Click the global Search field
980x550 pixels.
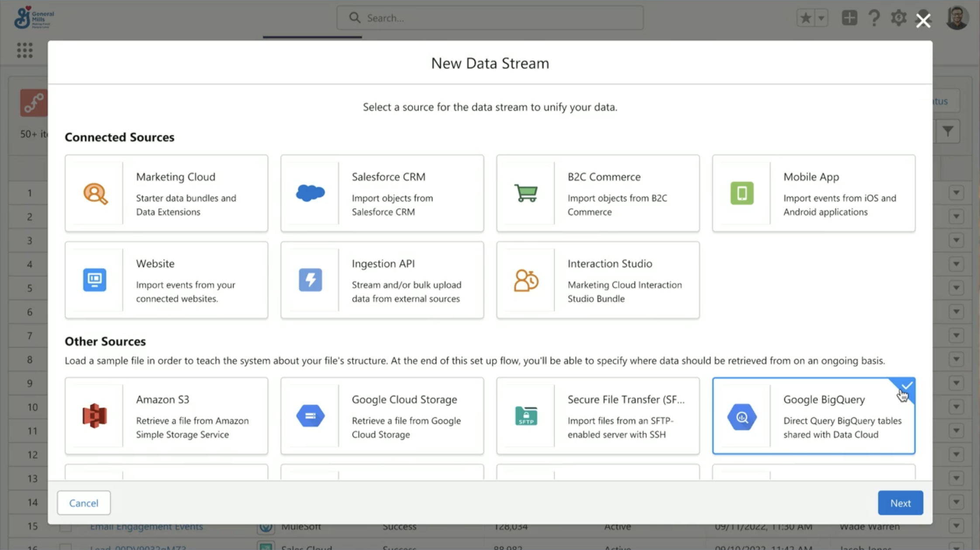click(490, 18)
